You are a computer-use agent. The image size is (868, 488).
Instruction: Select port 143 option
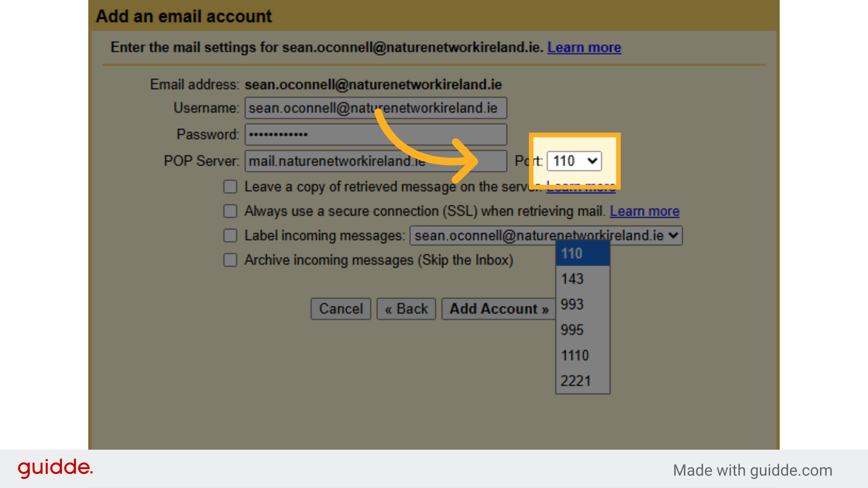pos(582,279)
